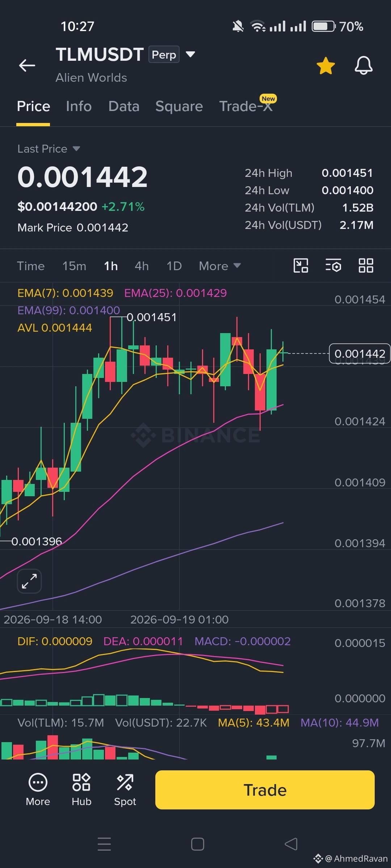This screenshot has height=868, width=391.
Task: Expand More timeframe options
Action: (x=220, y=266)
